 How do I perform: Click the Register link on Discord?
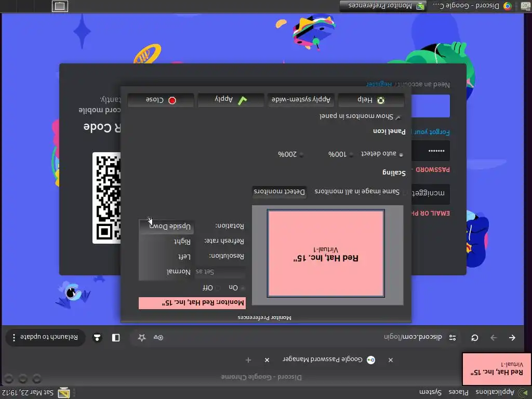379,84
